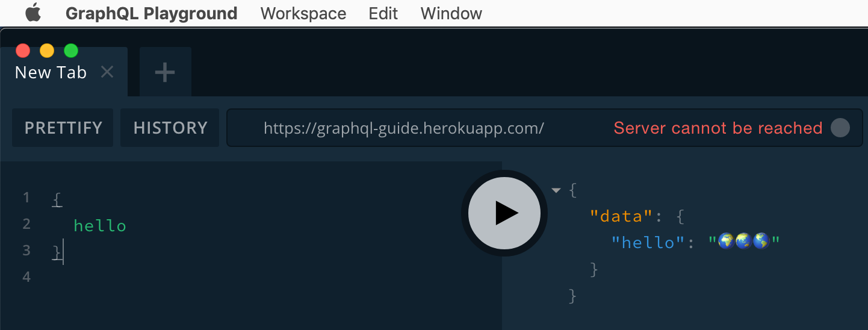Open the HISTORY panel
Screen dimensions: 868x330
pos(170,128)
